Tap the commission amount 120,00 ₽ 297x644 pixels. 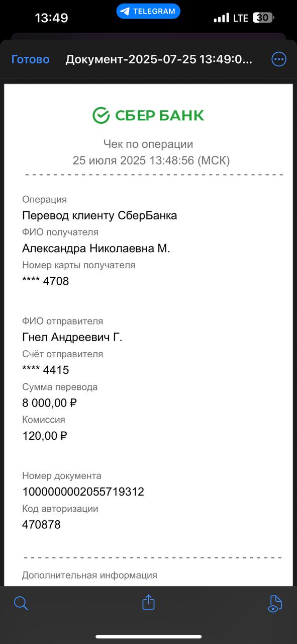point(45,436)
